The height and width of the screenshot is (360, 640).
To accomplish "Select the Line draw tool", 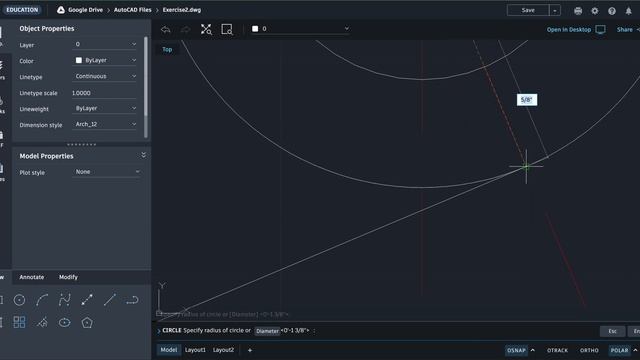I will [109, 300].
